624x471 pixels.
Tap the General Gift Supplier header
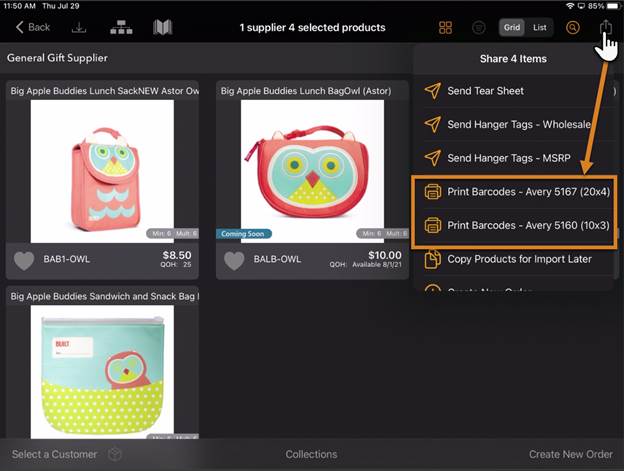(x=57, y=58)
